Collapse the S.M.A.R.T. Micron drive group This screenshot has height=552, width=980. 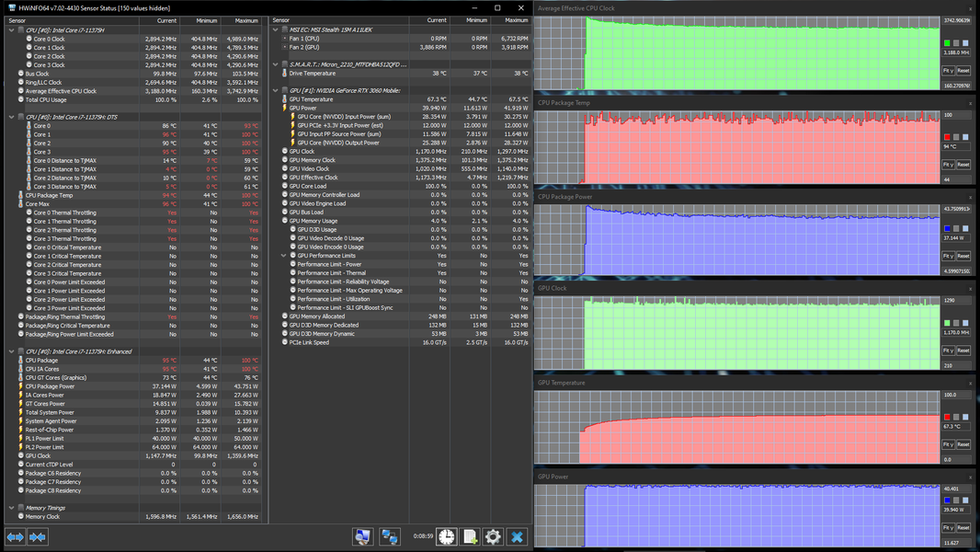(x=276, y=64)
